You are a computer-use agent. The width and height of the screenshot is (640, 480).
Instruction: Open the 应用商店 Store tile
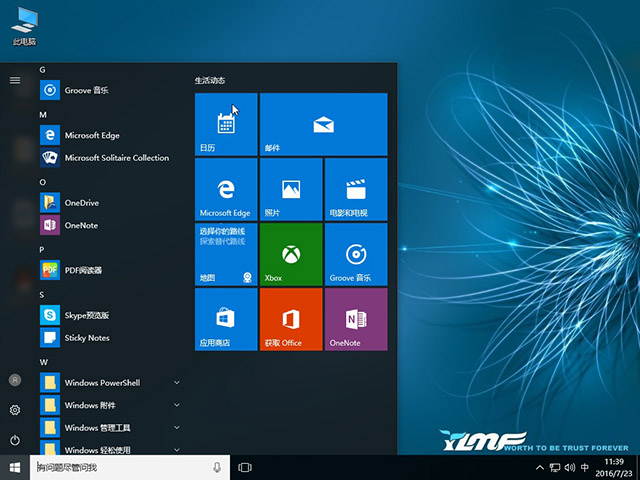click(226, 319)
